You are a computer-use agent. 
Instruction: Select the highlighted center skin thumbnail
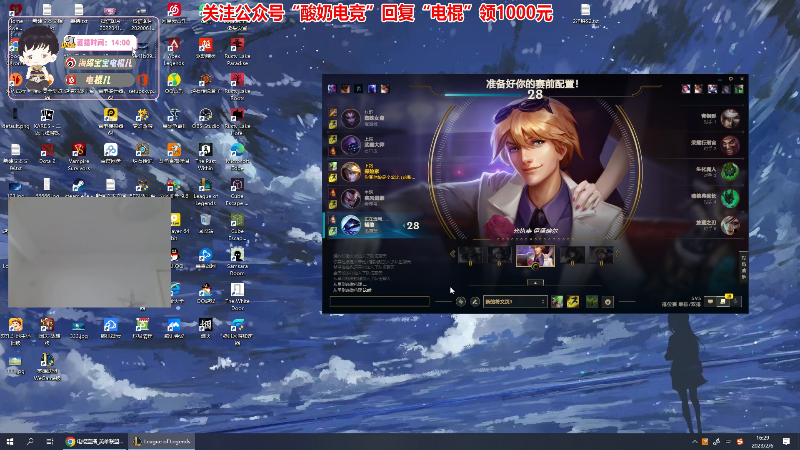[535, 256]
